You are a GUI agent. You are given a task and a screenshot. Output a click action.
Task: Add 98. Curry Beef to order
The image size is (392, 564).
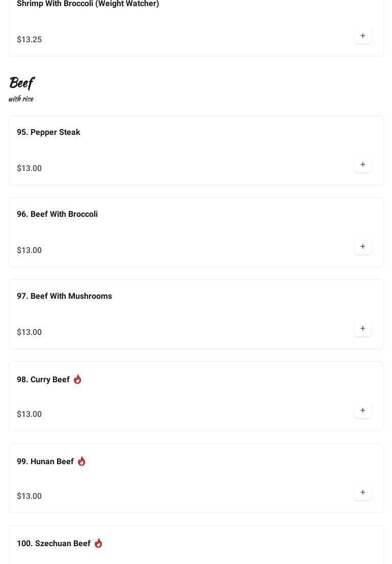coord(362,411)
